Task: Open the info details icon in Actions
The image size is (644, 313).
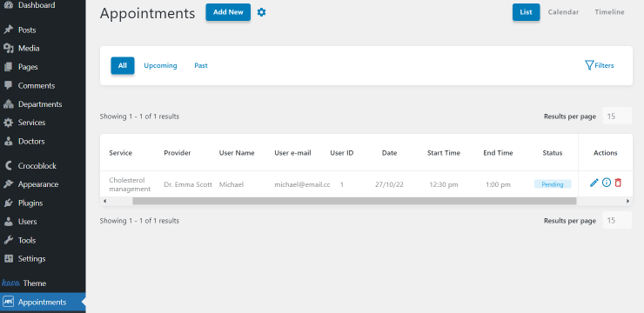Action: tap(607, 183)
